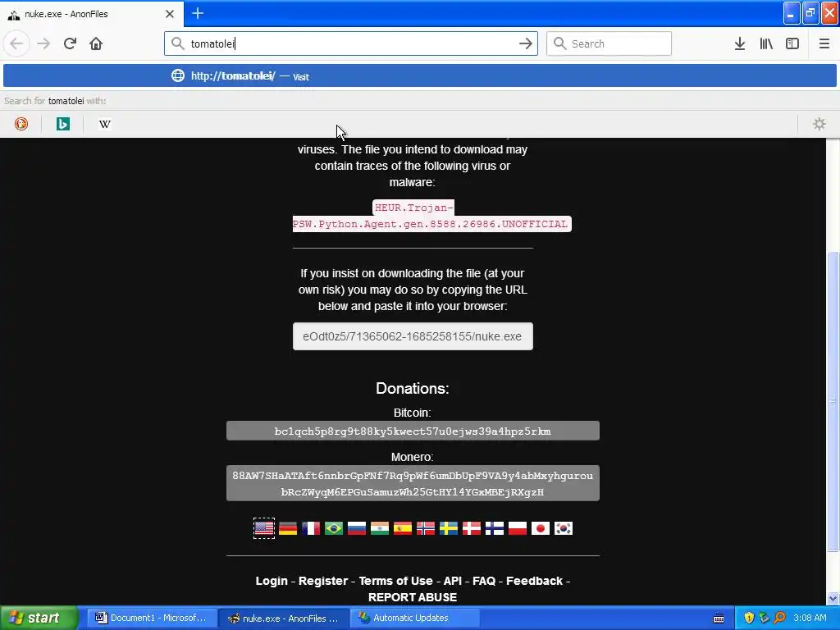The image size is (840, 630).
Task: Toggle the sidebar view icon
Action: click(x=792, y=43)
